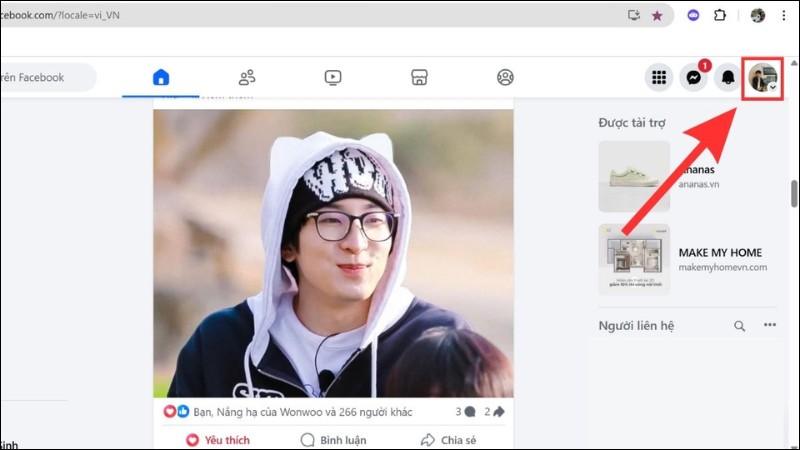Open the Chrome profile avatar

758,15
